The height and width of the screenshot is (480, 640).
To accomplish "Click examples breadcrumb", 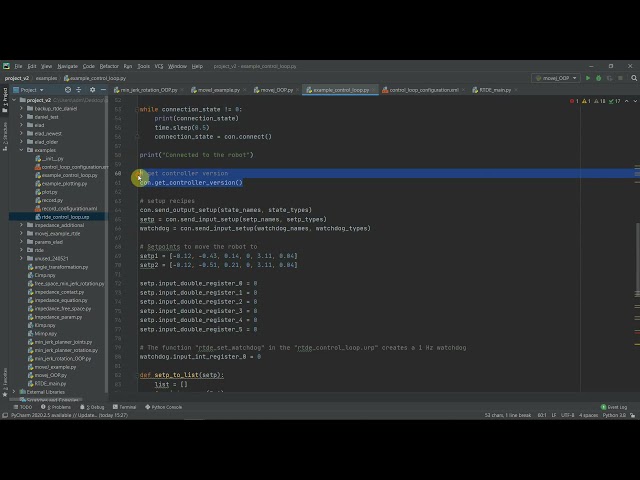I will coord(46,78).
